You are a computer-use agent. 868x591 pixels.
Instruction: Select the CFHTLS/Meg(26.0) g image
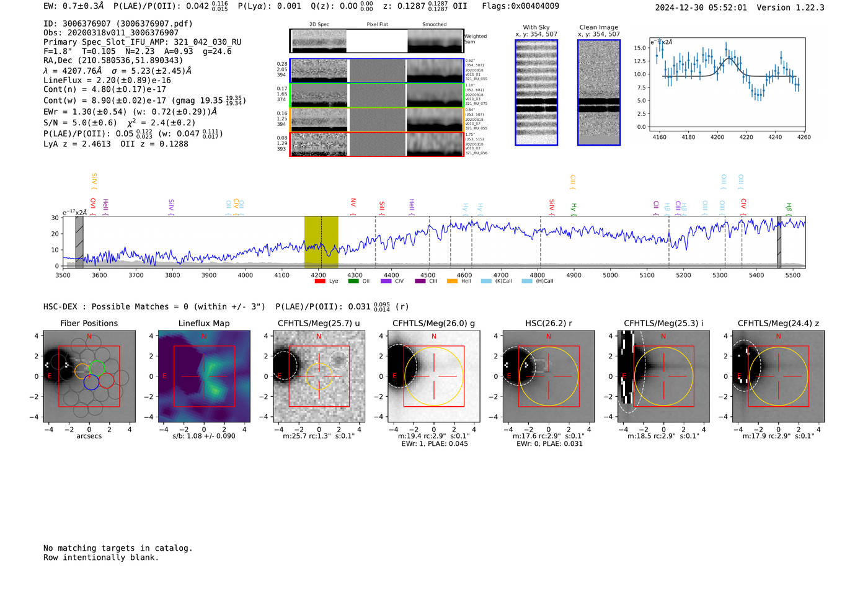(x=434, y=376)
